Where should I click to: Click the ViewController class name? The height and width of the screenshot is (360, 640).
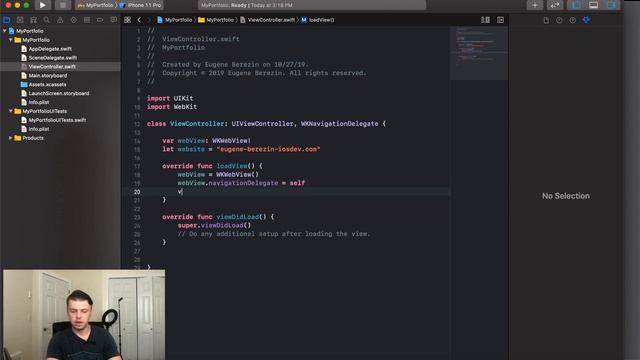(x=197, y=124)
